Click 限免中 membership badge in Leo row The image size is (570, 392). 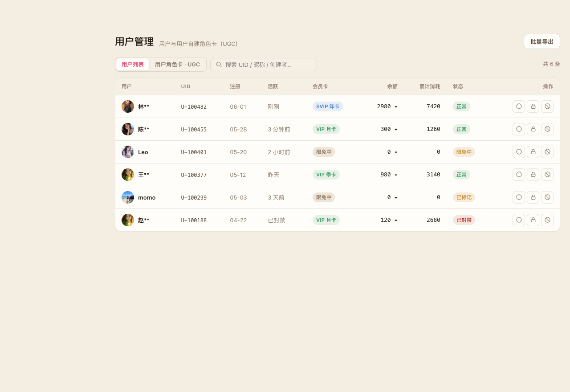324,152
